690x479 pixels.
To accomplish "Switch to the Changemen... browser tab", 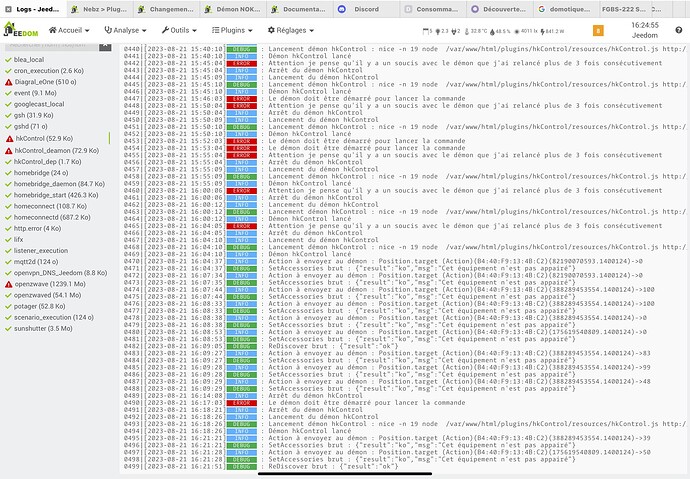I will [x=165, y=9].
